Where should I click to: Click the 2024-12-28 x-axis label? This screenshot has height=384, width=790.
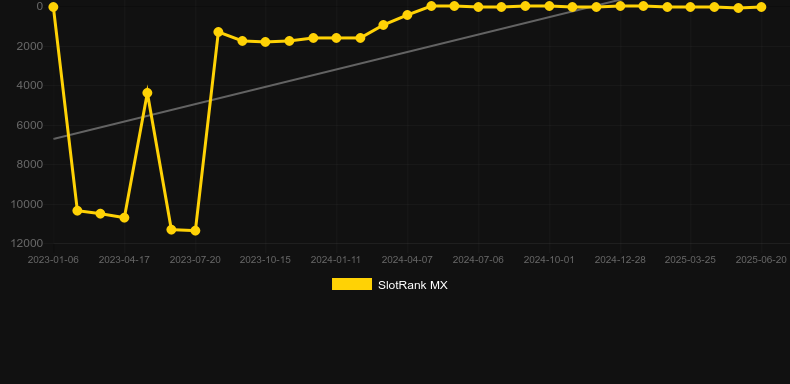[620, 260]
